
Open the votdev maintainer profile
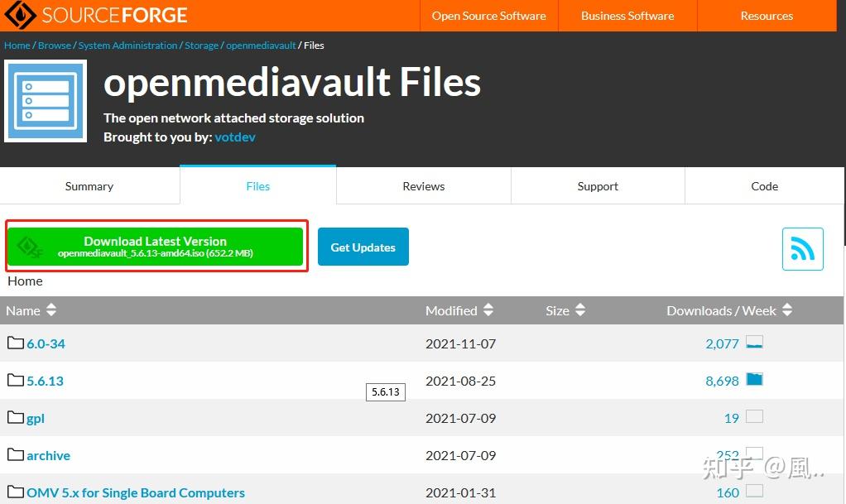[234, 137]
